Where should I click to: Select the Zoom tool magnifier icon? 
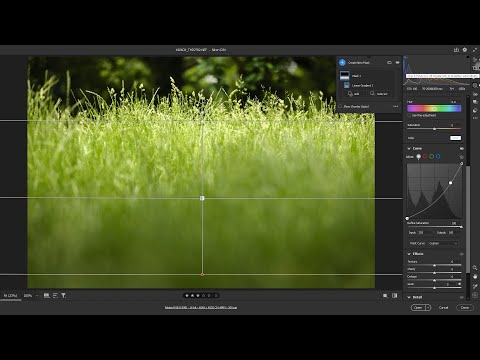click(475, 268)
